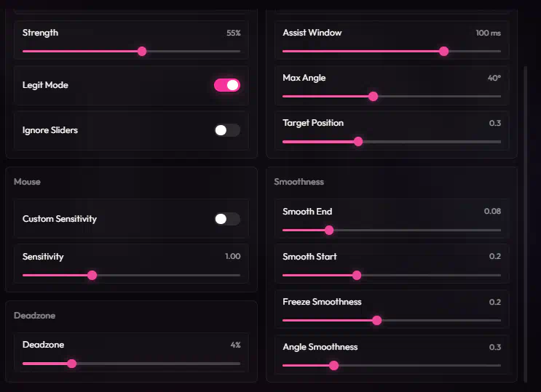Click the vertical scrollbar on the right

point(525,218)
